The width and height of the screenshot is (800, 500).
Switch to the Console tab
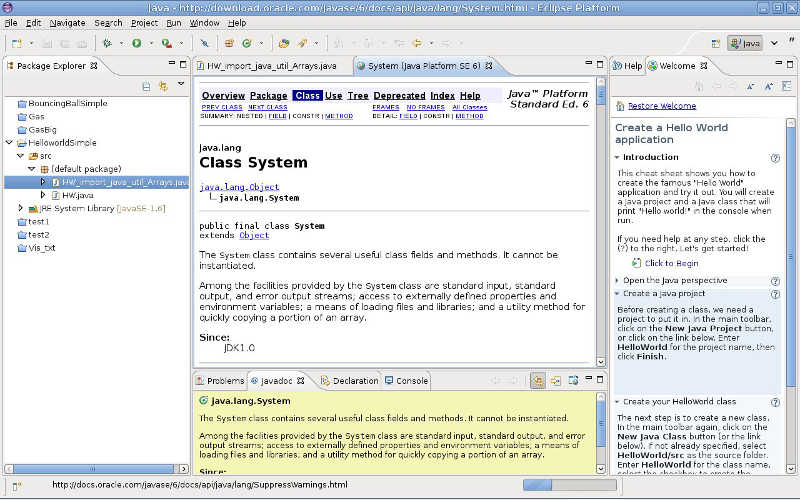coord(406,381)
